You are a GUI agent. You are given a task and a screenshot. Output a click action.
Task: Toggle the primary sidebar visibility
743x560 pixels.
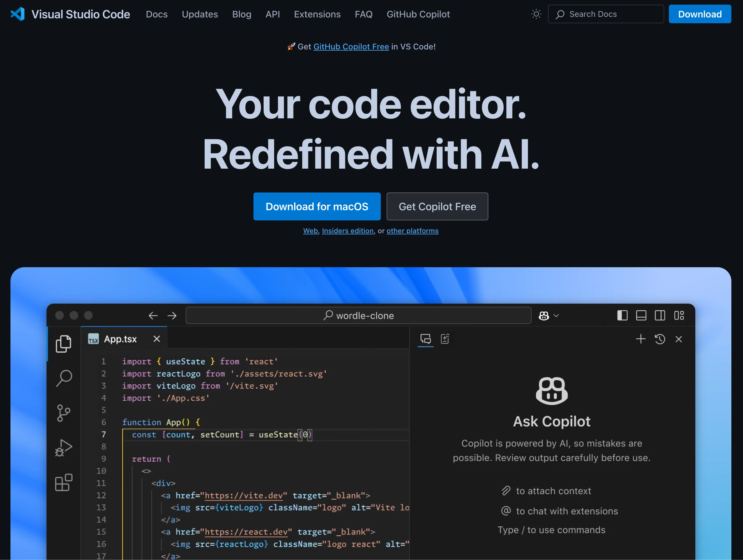(x=622, y=315)
